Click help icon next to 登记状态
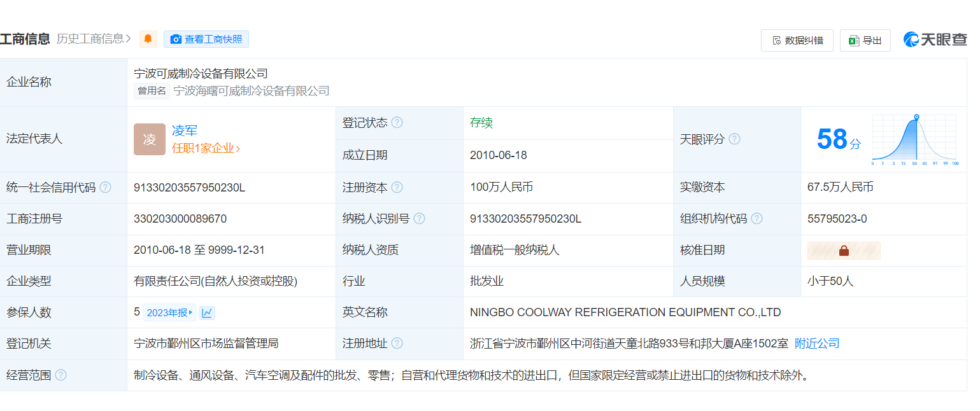The image size is (980, 411). (x=397, y=123)
